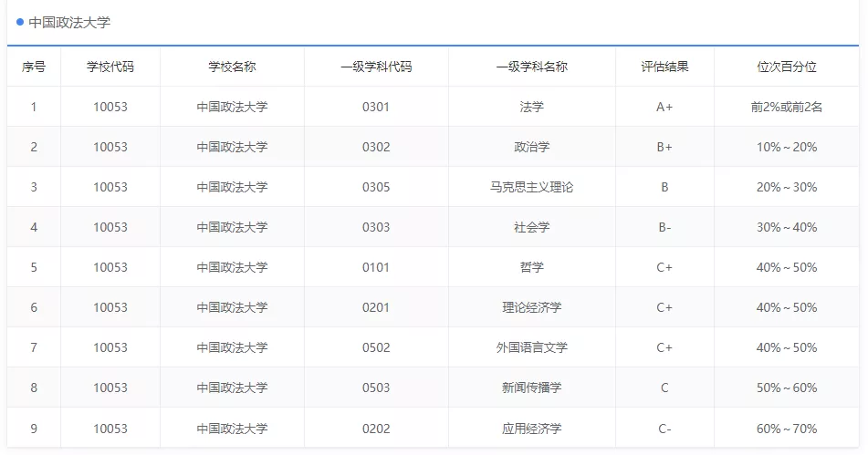
Task: Click row number 9 in 序号 column
Action: (34, 429)
